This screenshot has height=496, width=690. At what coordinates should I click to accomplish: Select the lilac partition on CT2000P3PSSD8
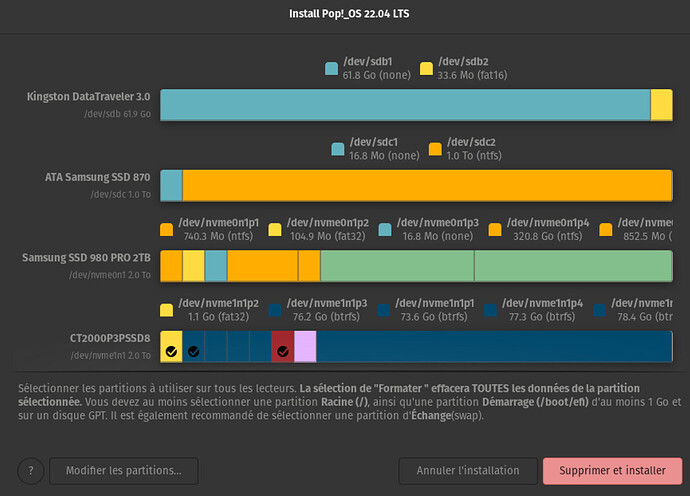tap(305, 346)
